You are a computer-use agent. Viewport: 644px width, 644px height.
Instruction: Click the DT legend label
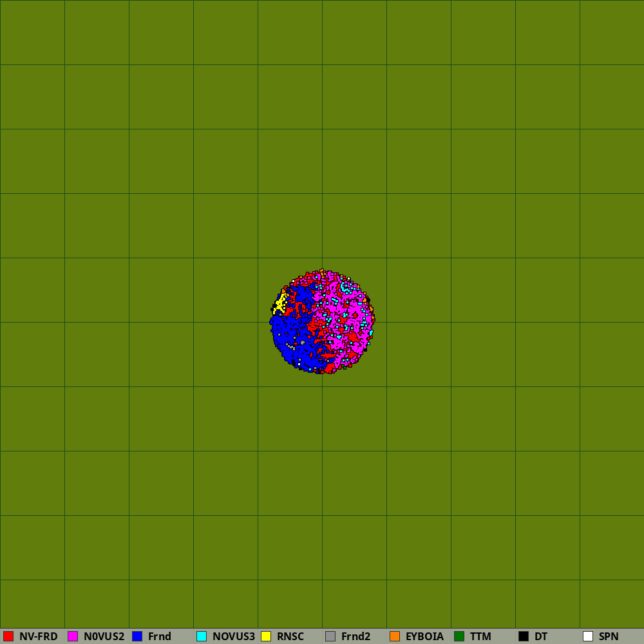[541, 636]
